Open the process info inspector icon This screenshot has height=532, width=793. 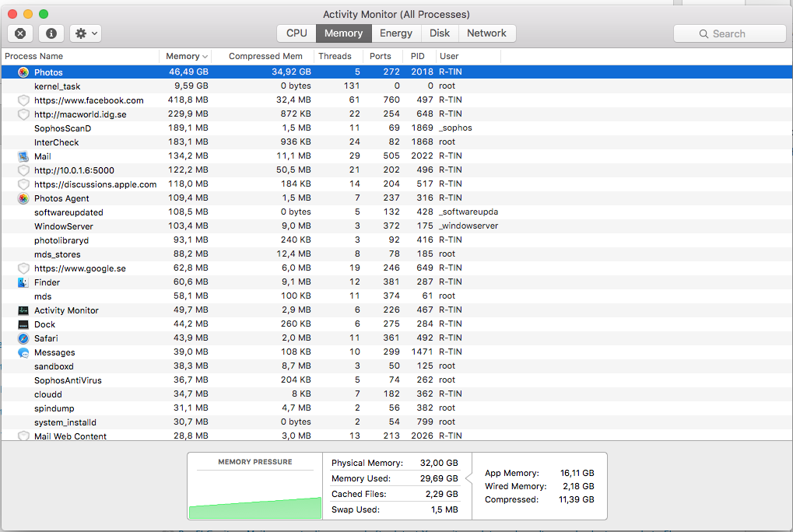click(51, 33)
